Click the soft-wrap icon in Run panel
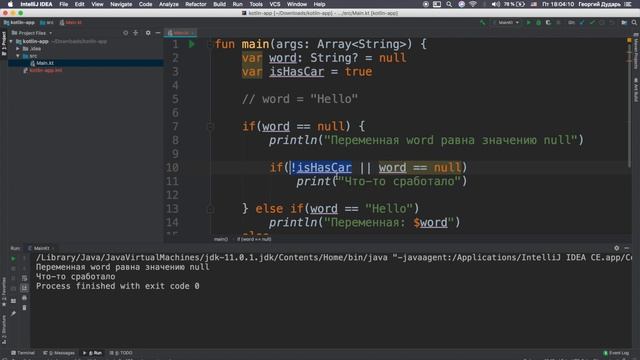This screenshot has width=640, height=360. point(24,278)
